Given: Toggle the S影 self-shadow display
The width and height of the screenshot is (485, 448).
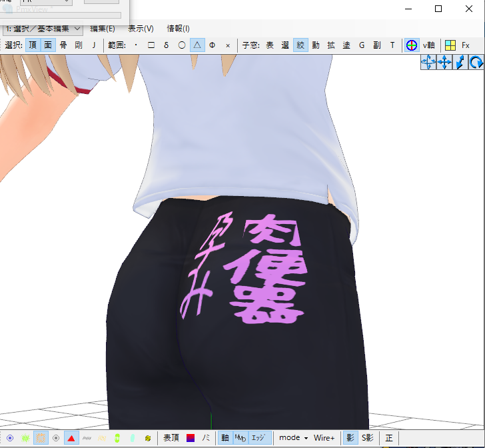Looking at the screenshot, I should [x=368, y=438].
